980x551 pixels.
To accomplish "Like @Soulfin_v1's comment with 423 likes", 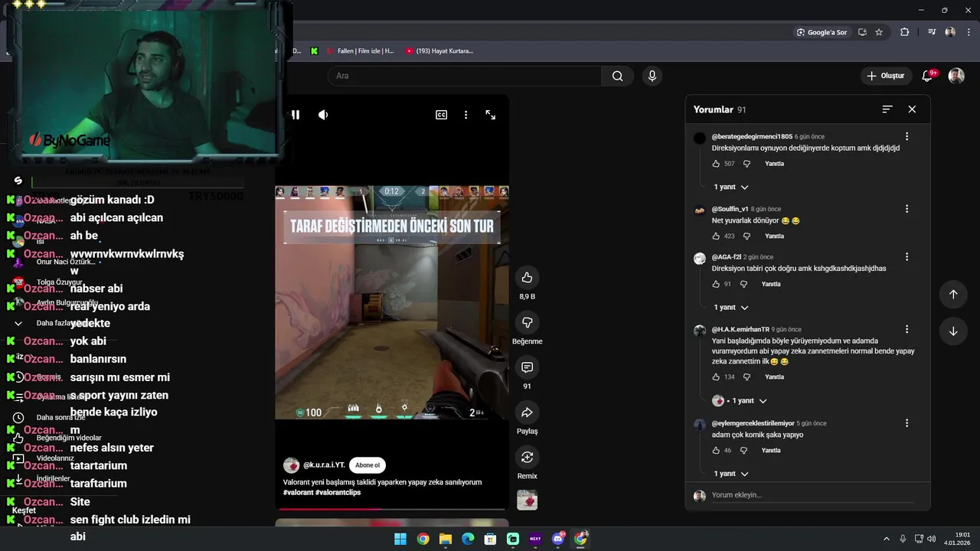I will pos(716,236).
